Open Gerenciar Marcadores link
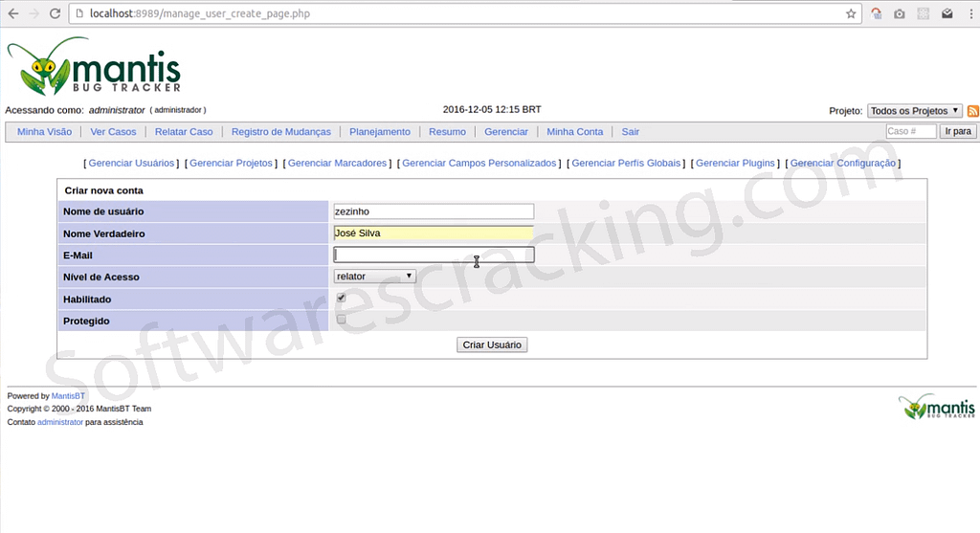 pyautogui.click(x=338, y=163)
